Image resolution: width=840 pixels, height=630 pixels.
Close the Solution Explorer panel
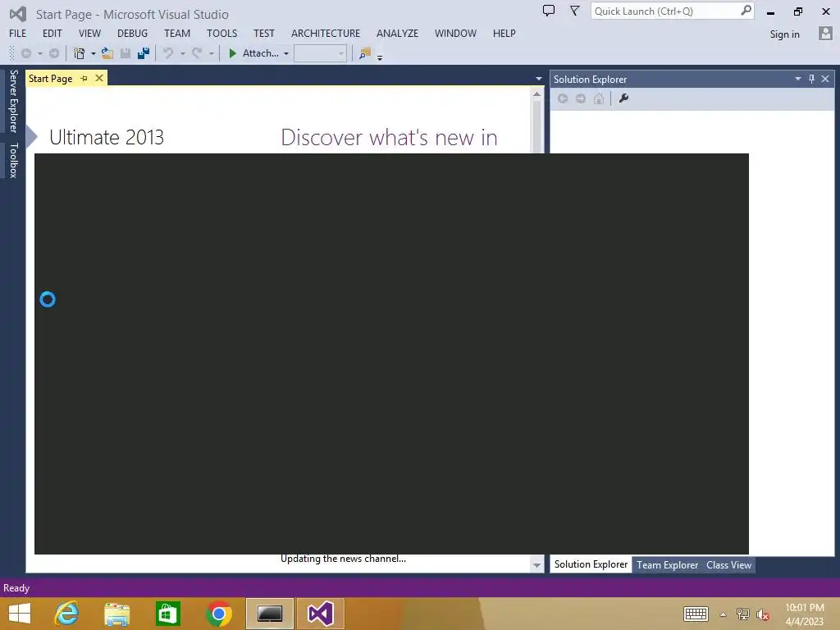coord(825,79)
